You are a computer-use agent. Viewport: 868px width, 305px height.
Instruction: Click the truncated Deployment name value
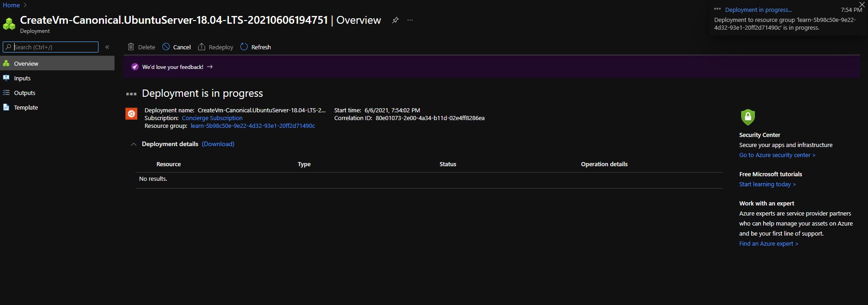tap(262, 110)
